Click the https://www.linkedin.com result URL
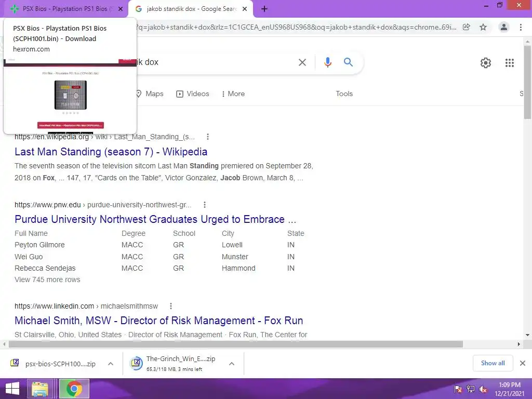This screenshot has width=532, height=399. pyautogui.click(x=54, y=306)
